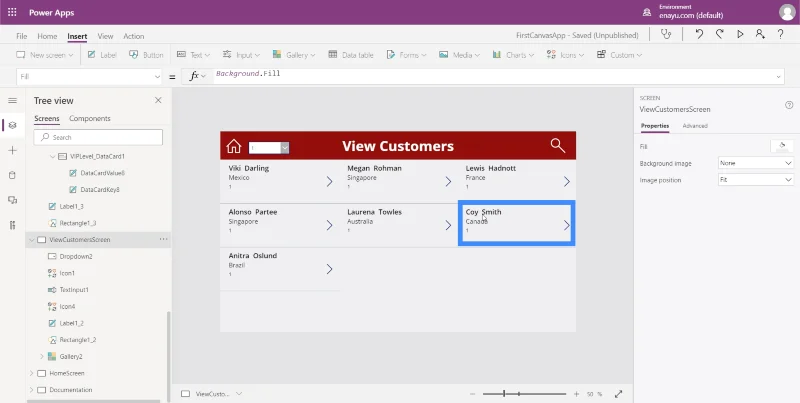Collapse the ViewCustomersScreen tree node
This screenshot has height=403, width=800.
click(32, 240)
